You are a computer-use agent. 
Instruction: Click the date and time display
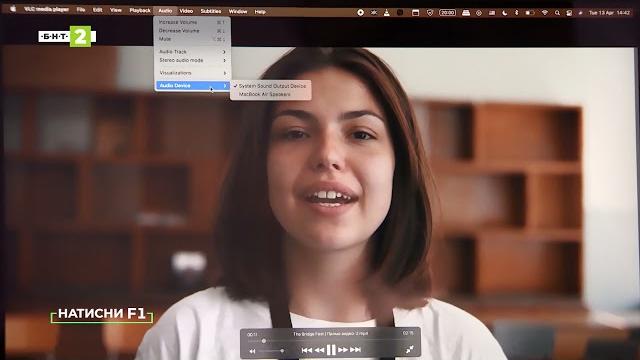click(609, 13)
